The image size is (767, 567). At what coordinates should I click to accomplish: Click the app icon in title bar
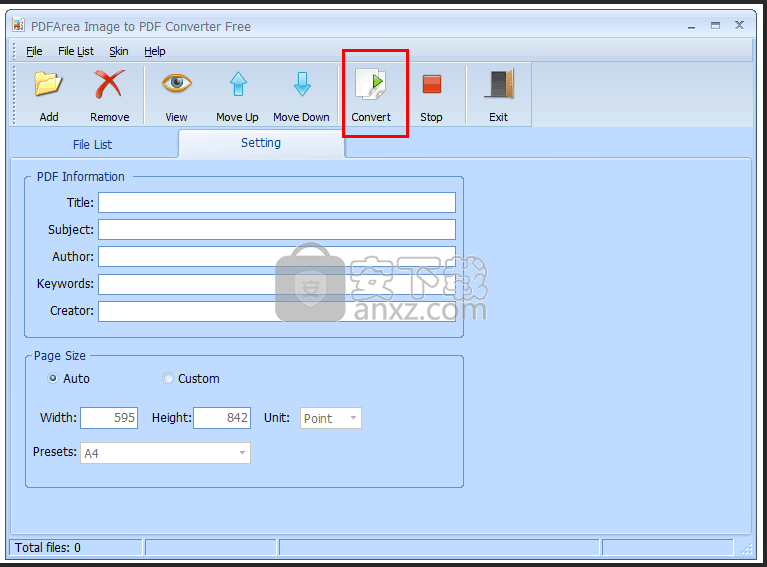(19, 25)
